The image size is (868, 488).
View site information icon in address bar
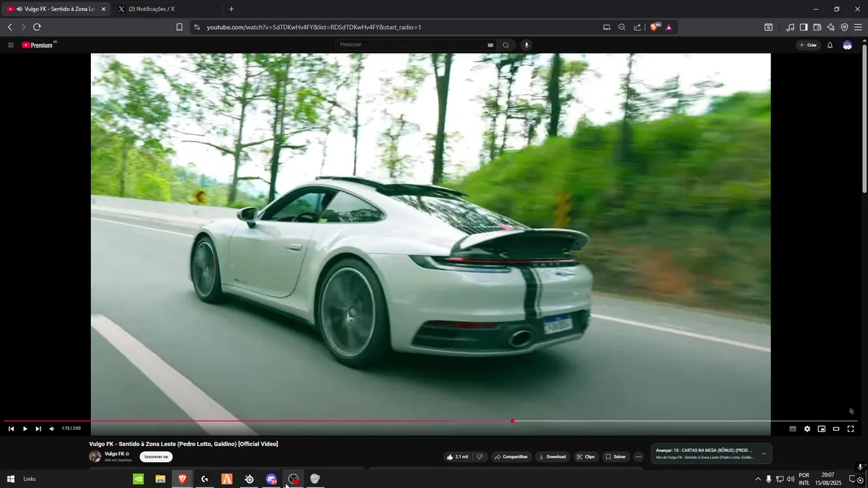[x=197, y=27]
